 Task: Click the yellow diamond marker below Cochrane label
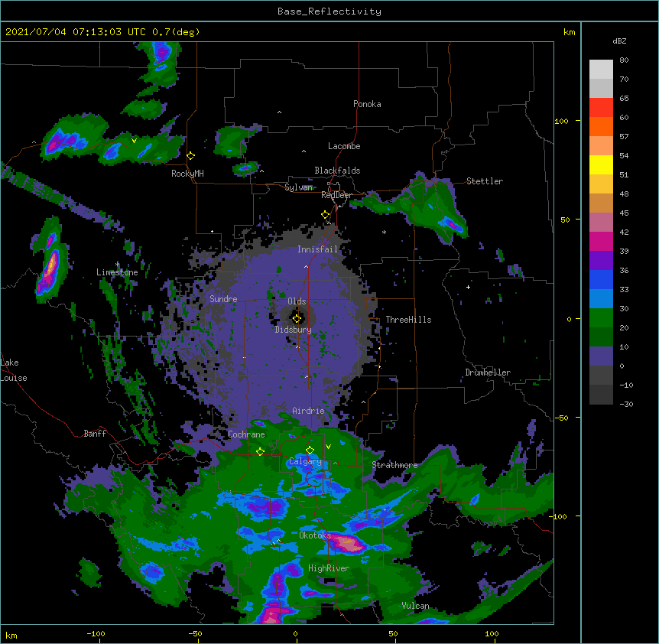[x=260, y=451]
